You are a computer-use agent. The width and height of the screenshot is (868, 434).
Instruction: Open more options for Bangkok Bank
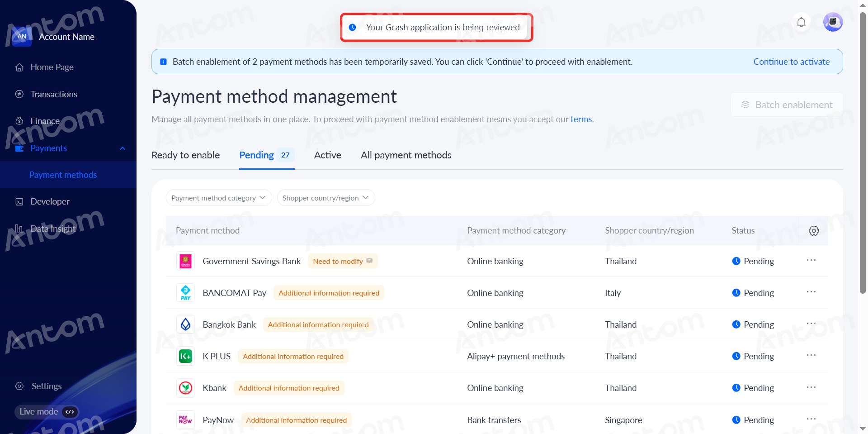[x=811, y=324]
